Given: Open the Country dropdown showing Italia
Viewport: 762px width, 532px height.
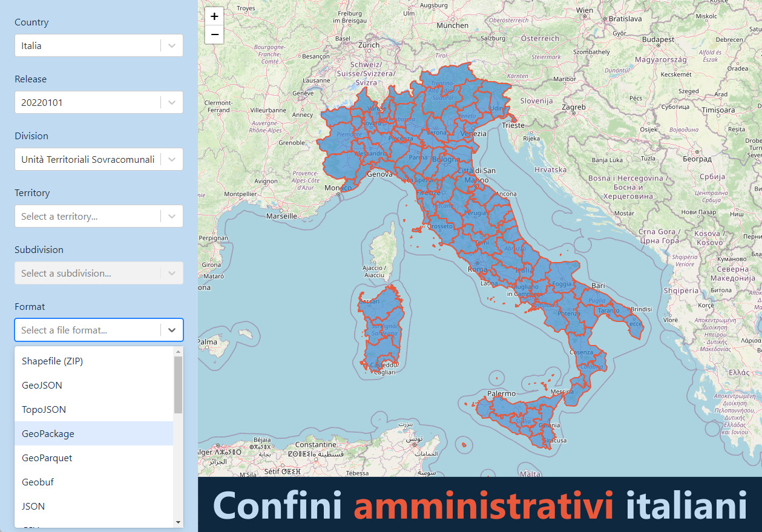Looking at the screenshot, I should (99, 45).
